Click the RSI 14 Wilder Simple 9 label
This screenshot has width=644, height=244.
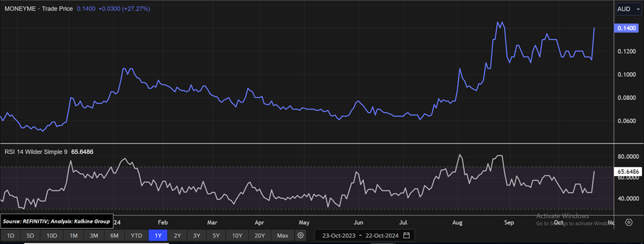36,152
